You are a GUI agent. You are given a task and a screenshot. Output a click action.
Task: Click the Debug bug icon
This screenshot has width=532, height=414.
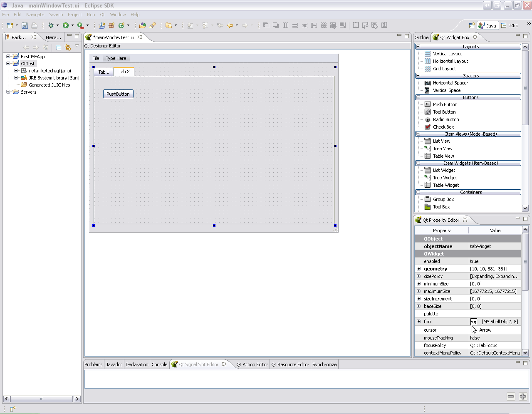tap(51, 25)
